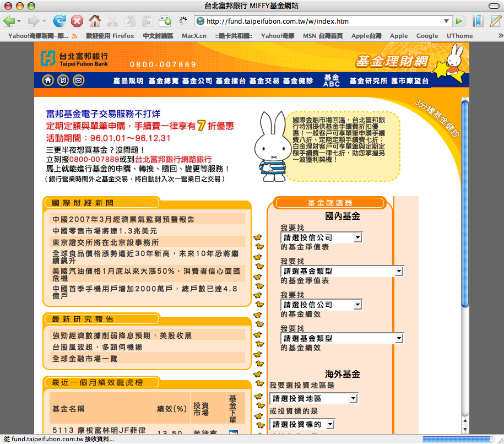This screenshot has height=444, width=504.
Task: Click the 3分鐘基金健診 corner banner
Action: tap(437, 118)
